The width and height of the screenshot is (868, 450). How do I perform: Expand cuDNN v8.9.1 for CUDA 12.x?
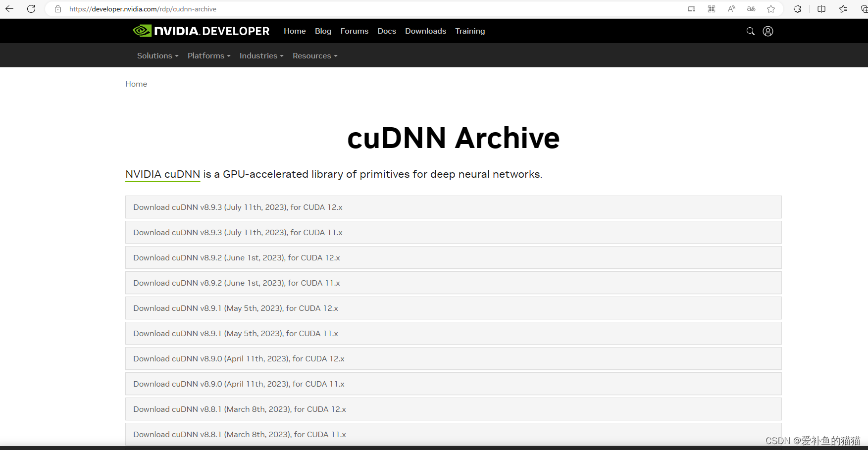click(453, 308)
